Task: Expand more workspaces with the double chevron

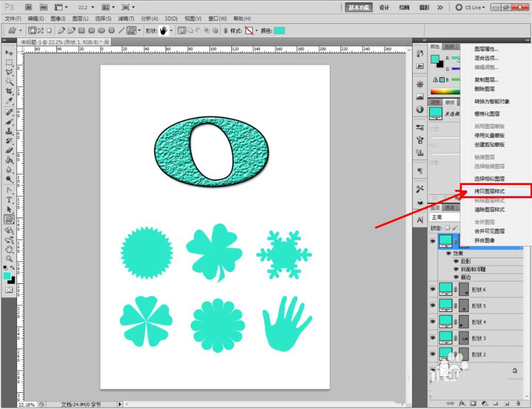Action: 440,7
